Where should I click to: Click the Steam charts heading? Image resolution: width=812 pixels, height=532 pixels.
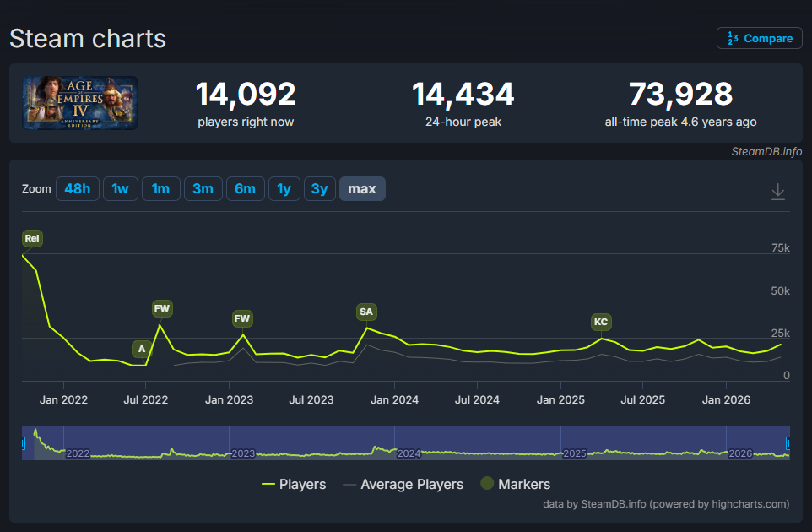tap(88, 39)
